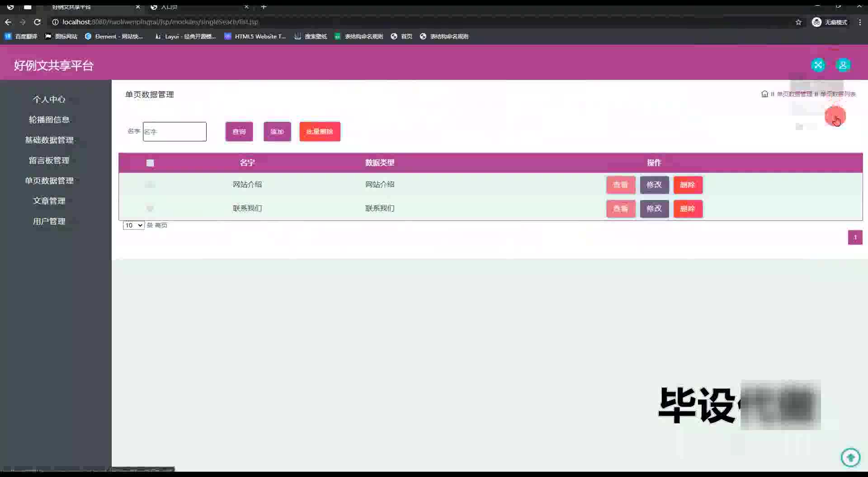
Task: Click the teal user profile icon in header
Action: click(x=843, y=65)
